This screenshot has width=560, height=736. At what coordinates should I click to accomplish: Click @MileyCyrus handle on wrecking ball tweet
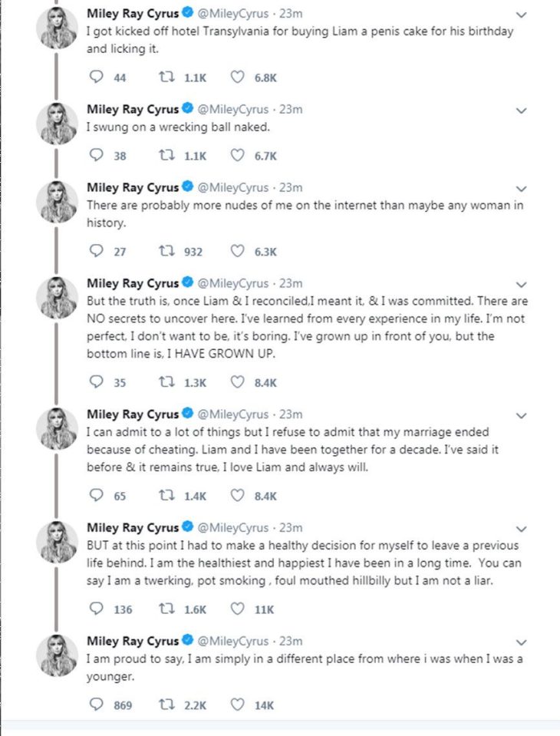pos(232,110)
